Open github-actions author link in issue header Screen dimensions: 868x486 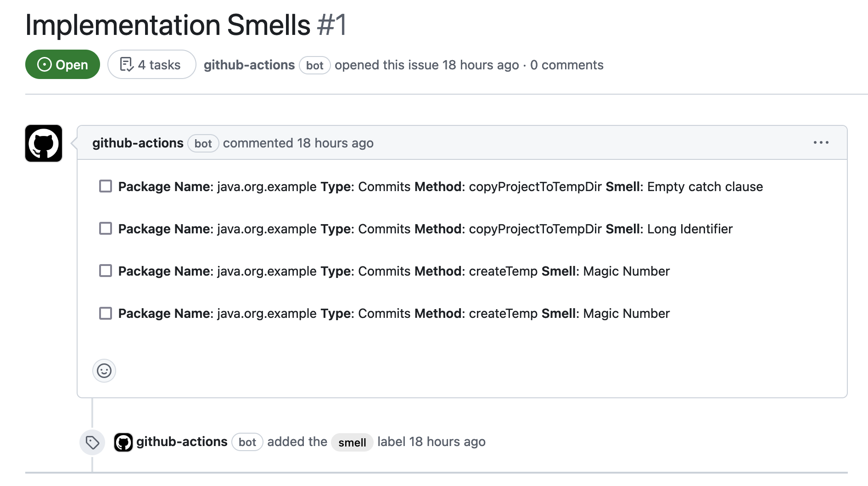coord(249,65)
